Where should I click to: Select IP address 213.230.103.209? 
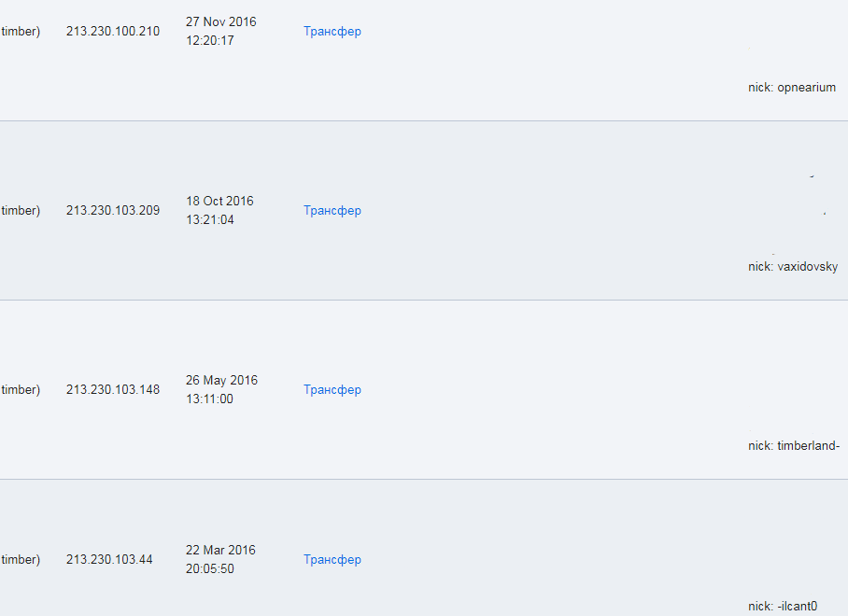click(x=113, y=211)
